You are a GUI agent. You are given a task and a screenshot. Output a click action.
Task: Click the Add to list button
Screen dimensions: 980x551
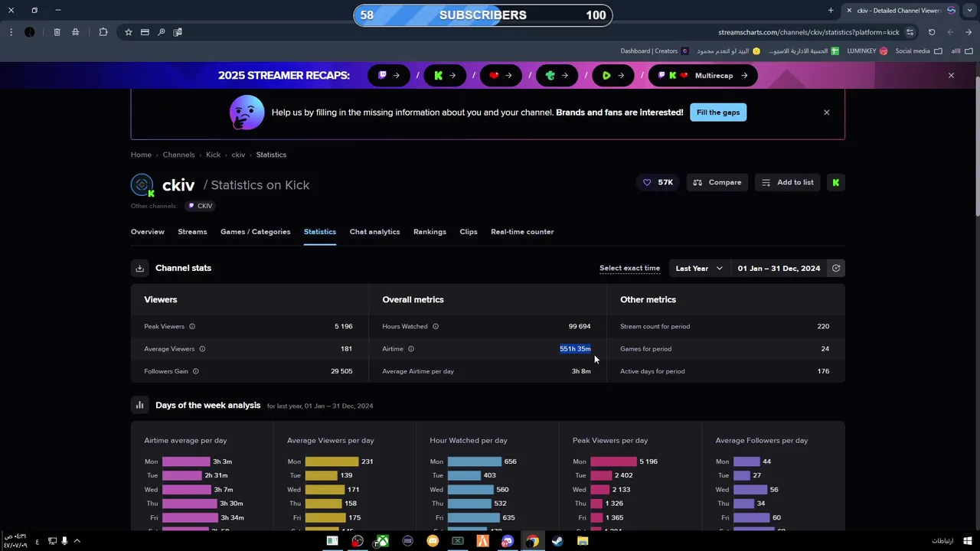click(x=788, y=182)
